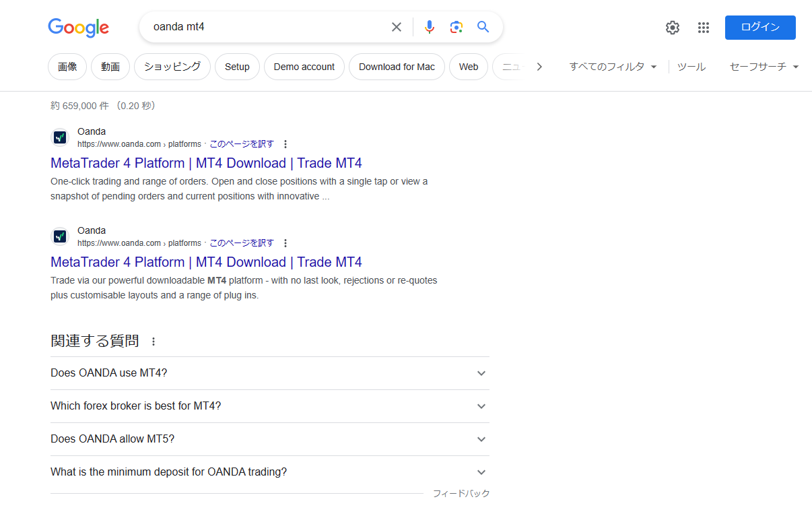Click the blue magnifier search icon

pyautogui.click(x=483, y=27)
